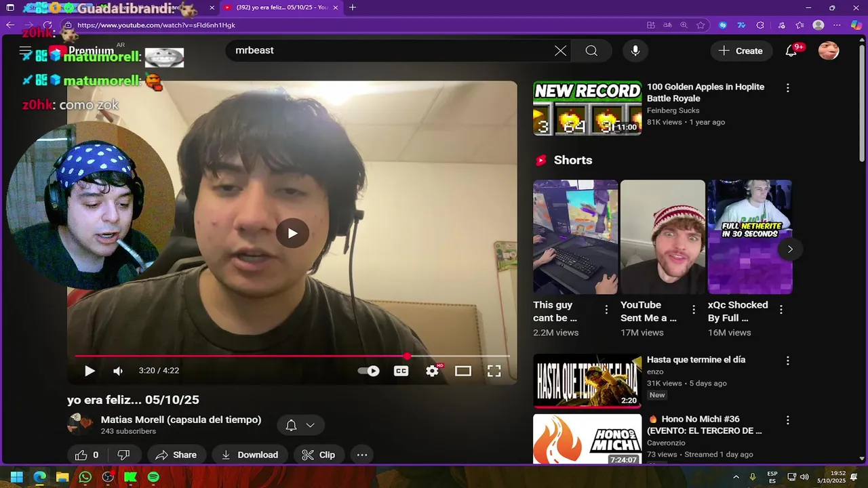
Task: Start voice search with the microphone icon
Action: (635, 51)
